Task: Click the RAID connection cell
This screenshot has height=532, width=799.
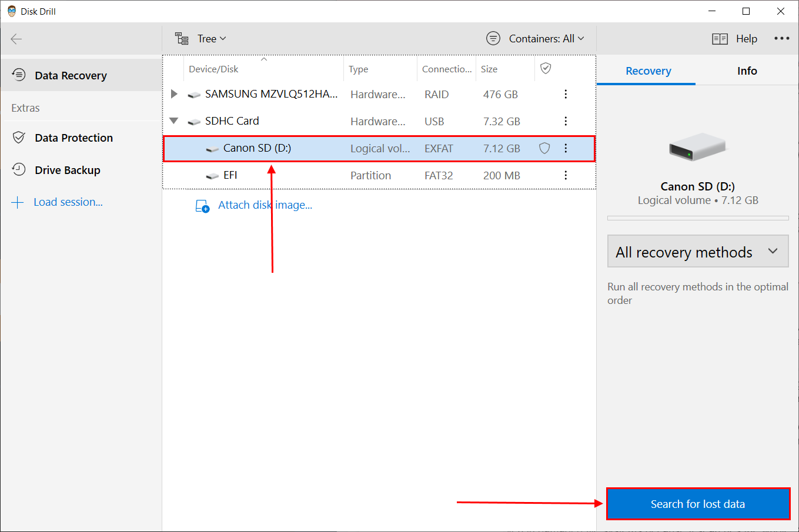Action: pos(437,95)
